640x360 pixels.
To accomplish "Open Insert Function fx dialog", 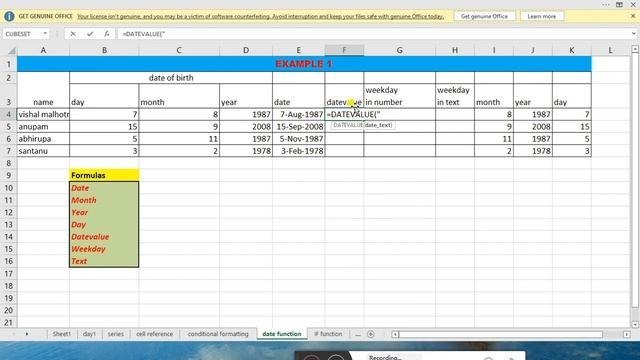I will (107, 34).
